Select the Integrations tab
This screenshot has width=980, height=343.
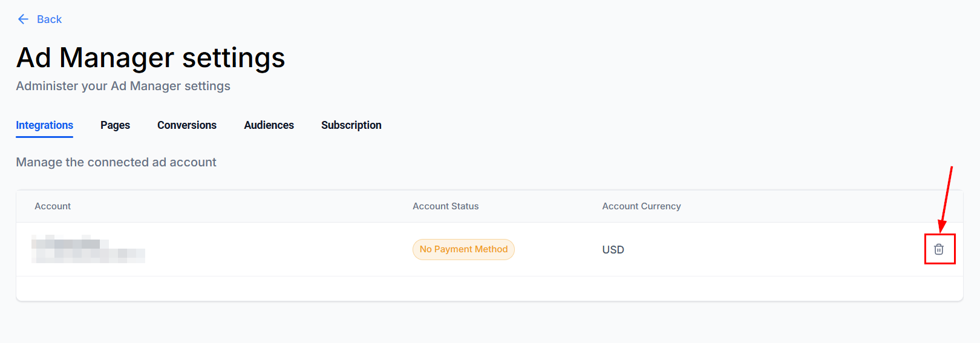point(44,125)
